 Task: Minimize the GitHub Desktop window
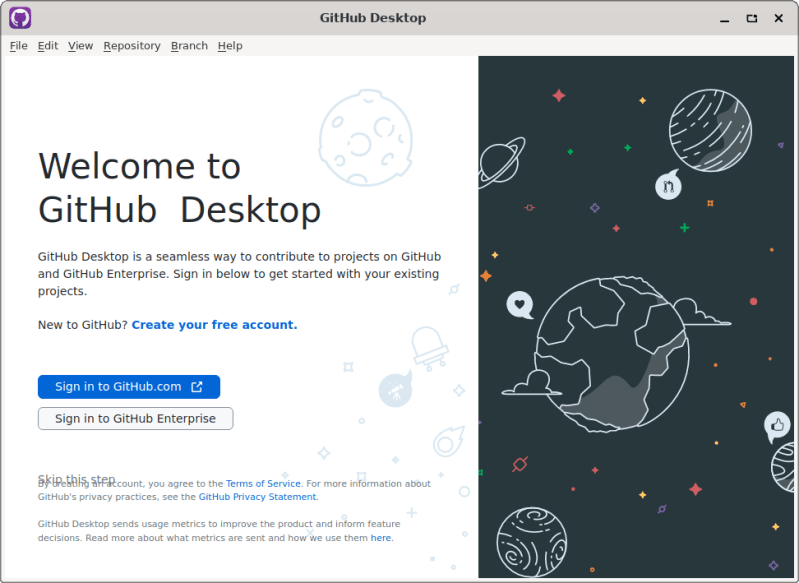pos(724,18)
